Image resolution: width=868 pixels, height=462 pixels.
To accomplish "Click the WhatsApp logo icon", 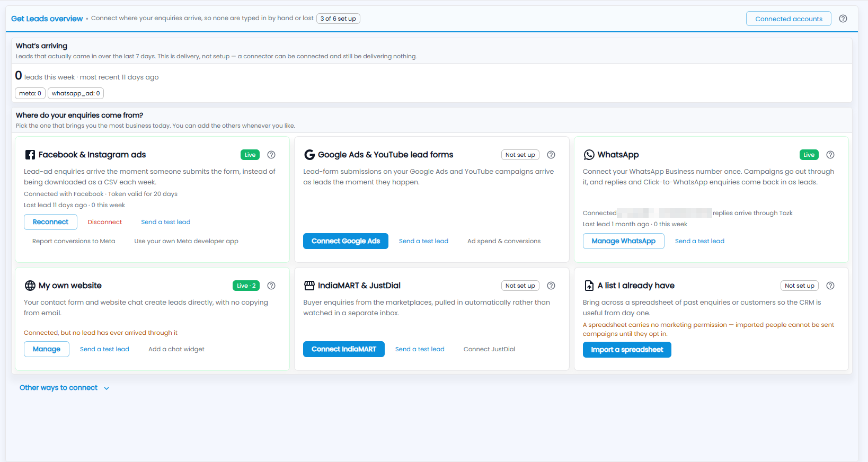I will 589,155.
